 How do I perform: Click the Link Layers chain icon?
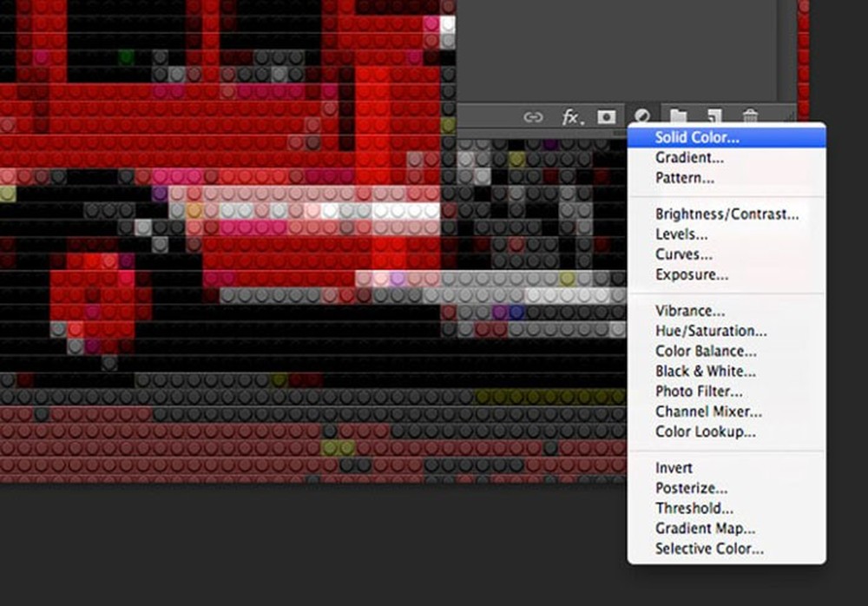[535, 115]
